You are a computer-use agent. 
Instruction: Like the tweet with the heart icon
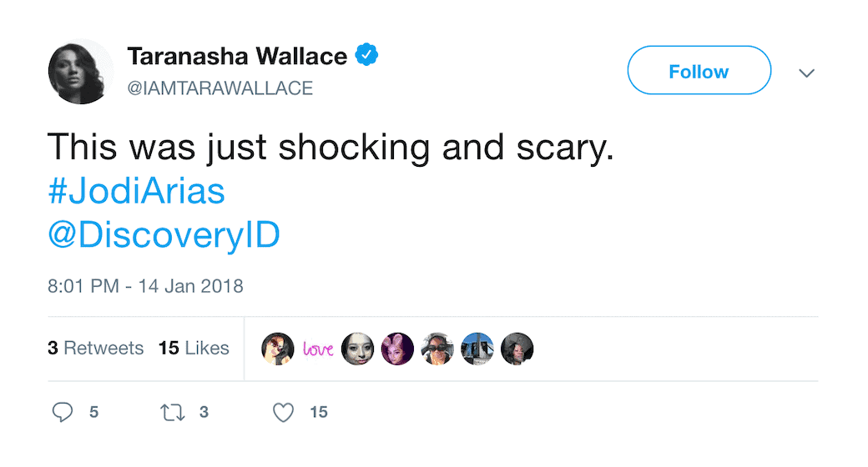point(285,412)
